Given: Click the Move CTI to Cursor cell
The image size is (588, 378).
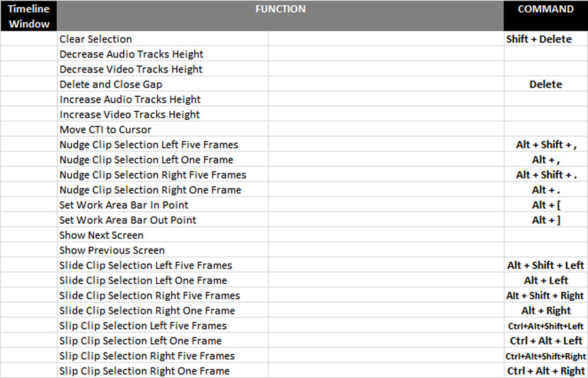Looking at the screenshot, I should click(163, 129).
